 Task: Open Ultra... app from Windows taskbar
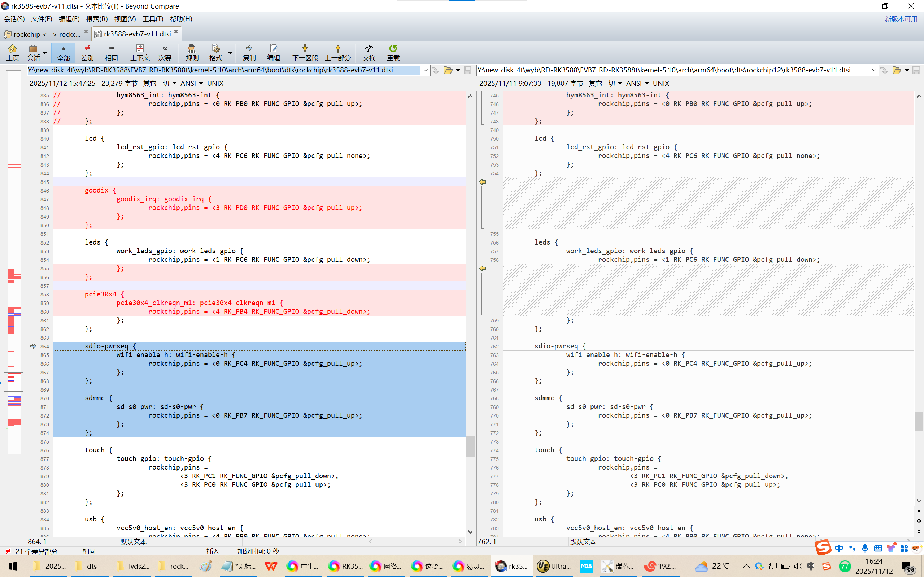coord(554,566)
